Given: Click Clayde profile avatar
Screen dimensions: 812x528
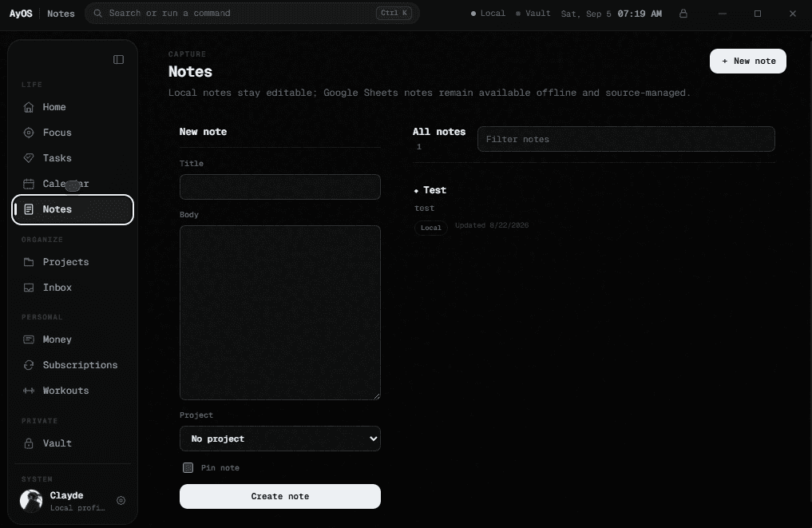Looking at the screenshot, I should (x=31, y=501).
